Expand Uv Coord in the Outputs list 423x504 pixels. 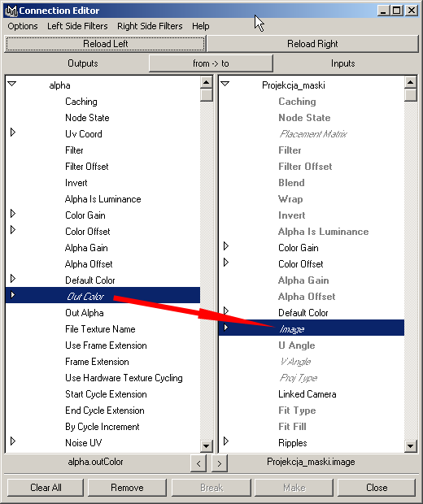13,133
